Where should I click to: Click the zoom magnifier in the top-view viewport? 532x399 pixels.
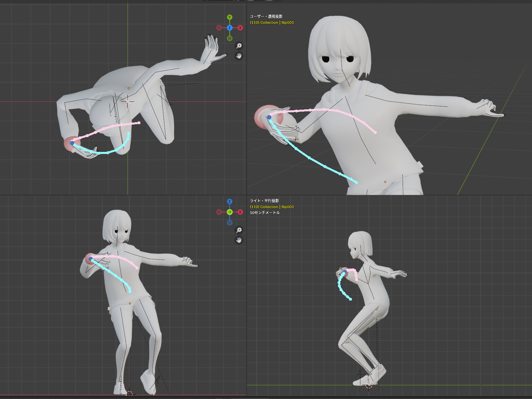[239, 46]
